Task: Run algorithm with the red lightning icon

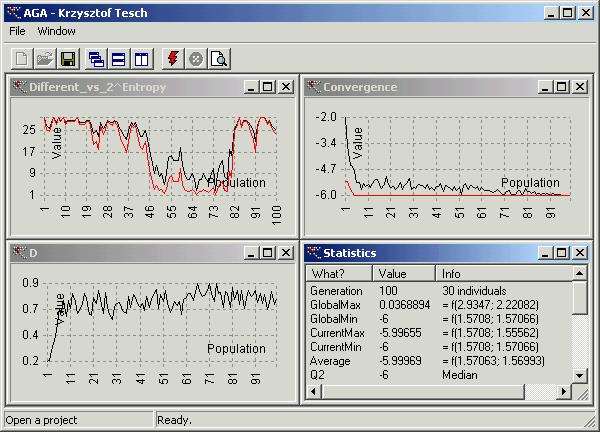Action: pyautogui.click(x=173, y=59)
